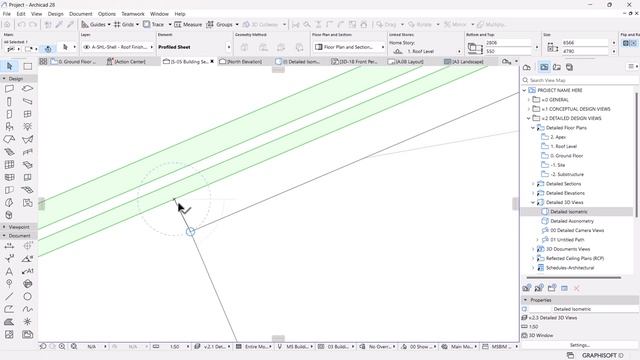Toggle the highlighted quick selection magnet button
640x360 pixels.
(48, 49)
